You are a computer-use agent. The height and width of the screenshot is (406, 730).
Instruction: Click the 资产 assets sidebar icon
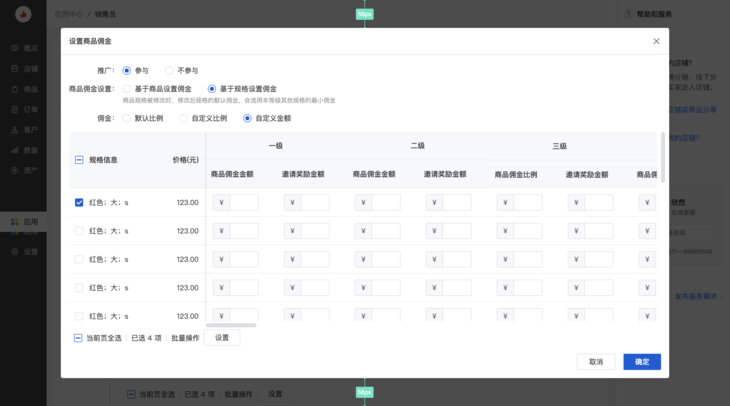coord(15,170)
